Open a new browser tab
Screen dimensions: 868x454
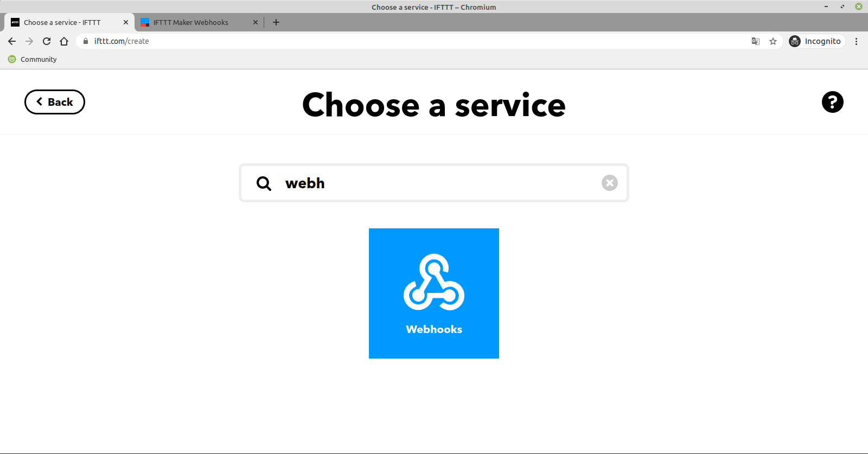point(276,22)
